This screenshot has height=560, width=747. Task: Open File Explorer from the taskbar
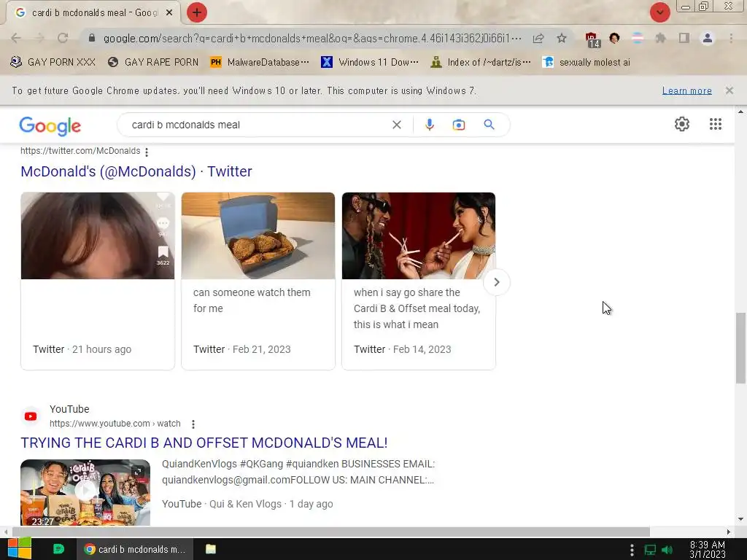coord(211,549)
